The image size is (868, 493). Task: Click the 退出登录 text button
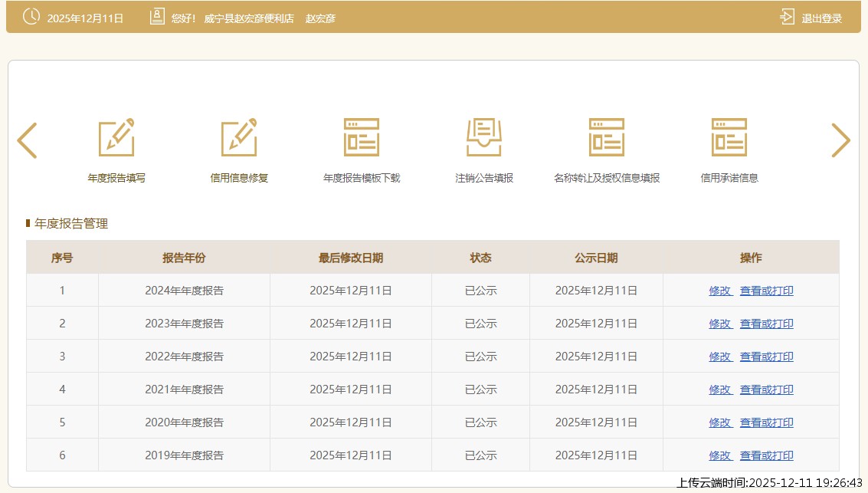821,18
